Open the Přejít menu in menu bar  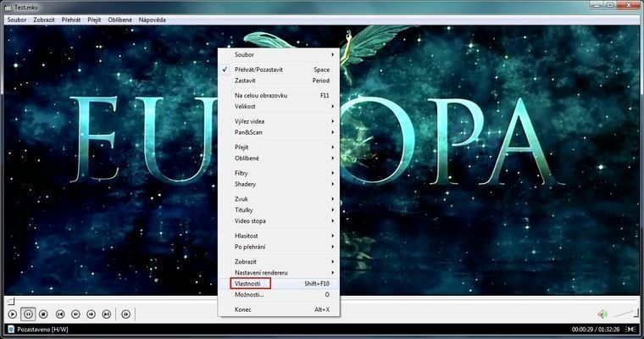94,19
